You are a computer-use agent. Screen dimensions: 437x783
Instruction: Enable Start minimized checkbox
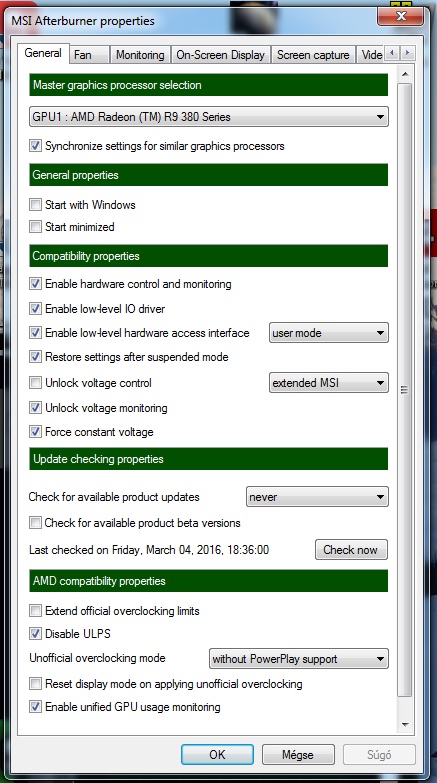(35, 227)
